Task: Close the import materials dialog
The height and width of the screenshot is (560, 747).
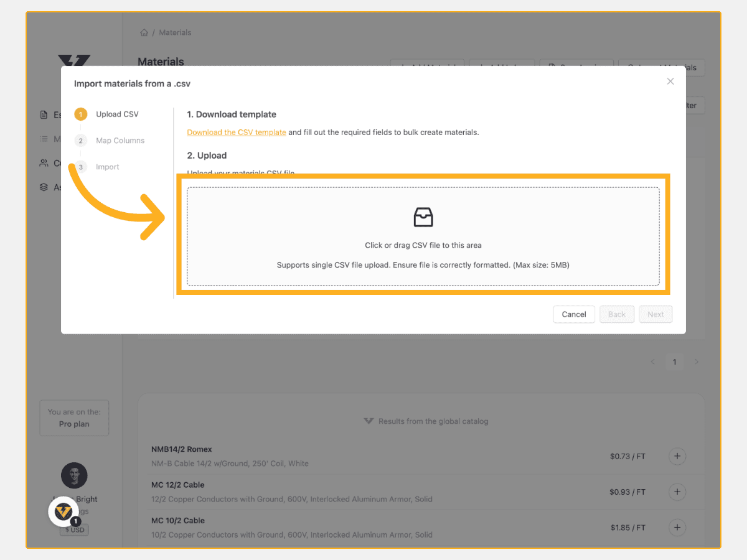Action: click(x=670, y=81)
